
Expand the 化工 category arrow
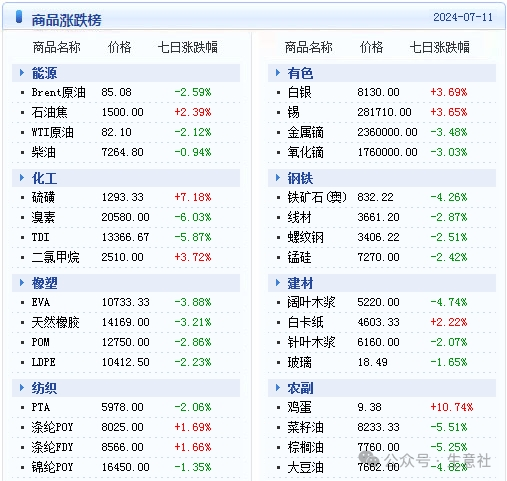22,178
